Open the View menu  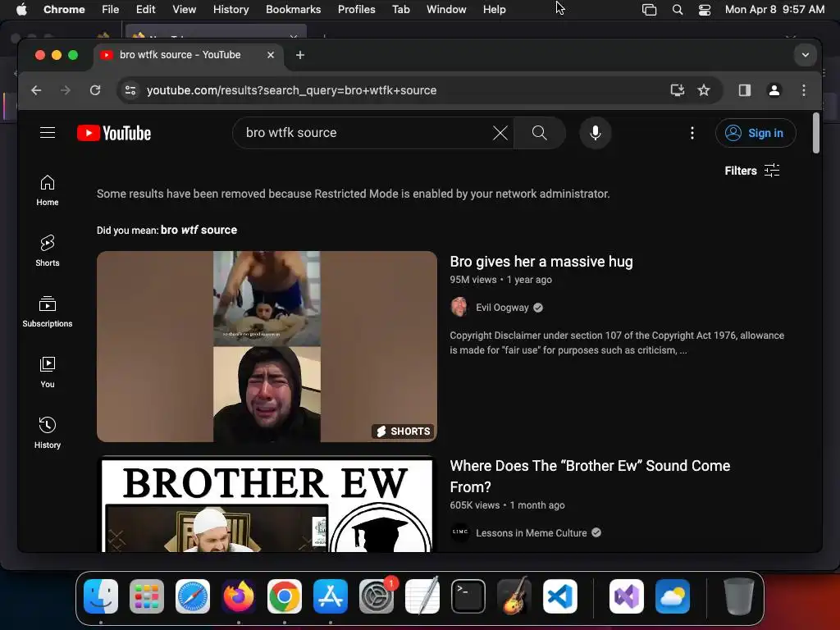(x=184, y=9)
